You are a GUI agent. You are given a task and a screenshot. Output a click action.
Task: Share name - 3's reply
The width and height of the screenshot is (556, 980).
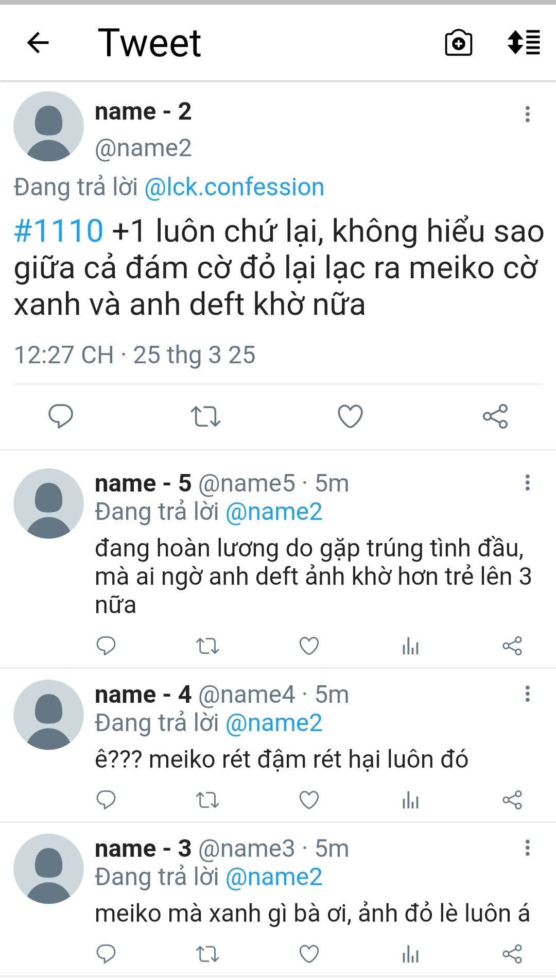pyautogui.click(x=512, y=954)
